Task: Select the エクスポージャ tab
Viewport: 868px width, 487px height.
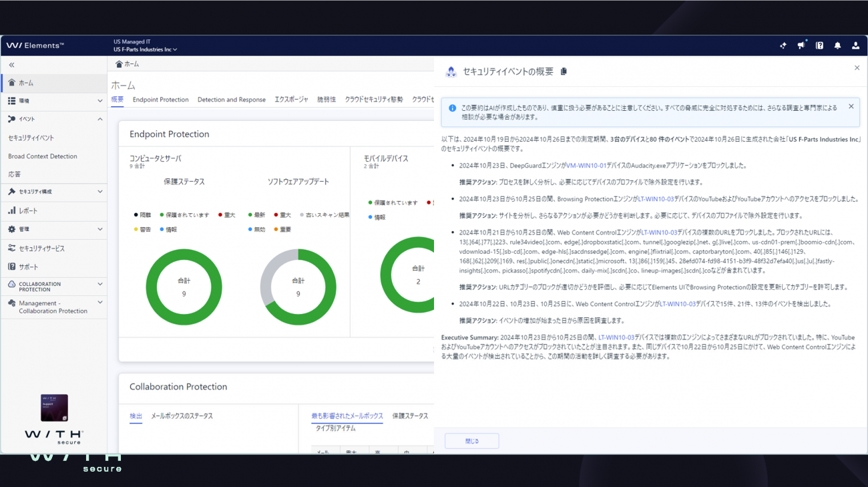Action: click(x=291, y=100)
